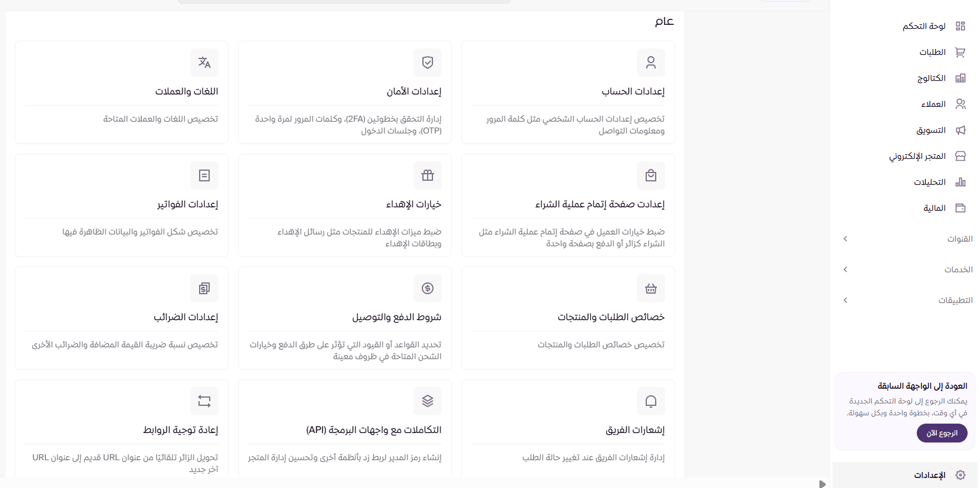The image size is (980, 488).
Task: Click the URL redirect arrows icon
Action: (x=204, y=401)
